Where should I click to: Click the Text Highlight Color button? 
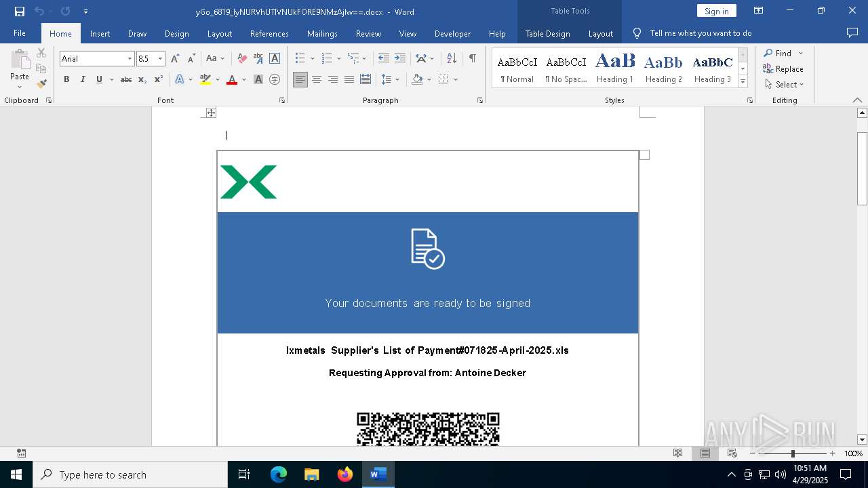(x=205, y=79)
